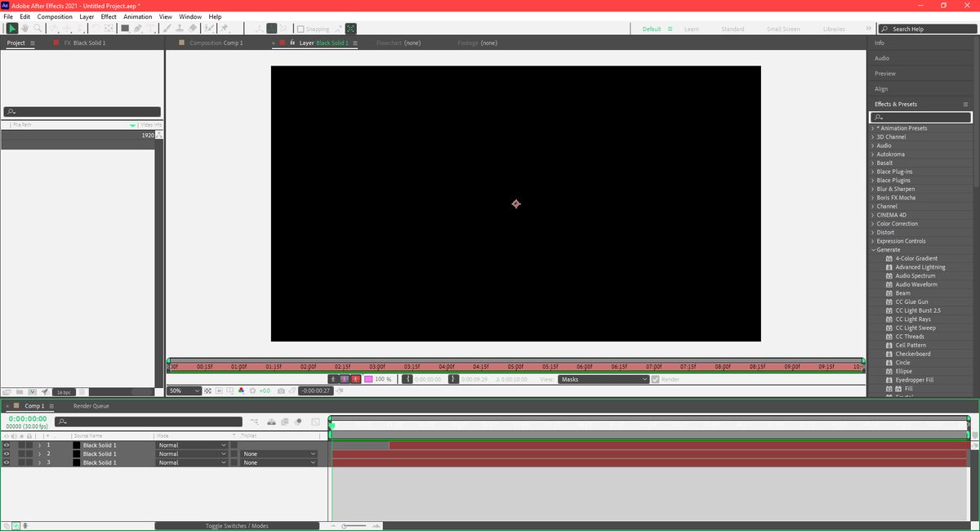The image size is (980, 531).
Task: Open the Window menu
Action: point(190,16)
